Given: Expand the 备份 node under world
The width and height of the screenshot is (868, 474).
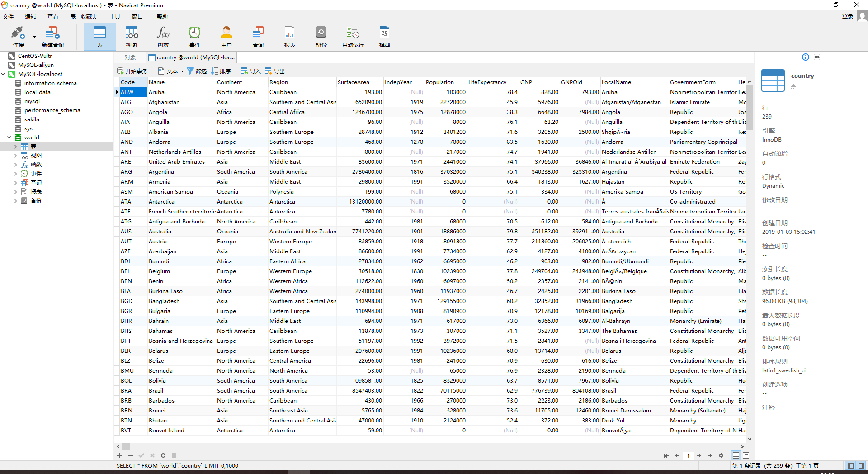Looking at the screenshot, I should point(15,201).
